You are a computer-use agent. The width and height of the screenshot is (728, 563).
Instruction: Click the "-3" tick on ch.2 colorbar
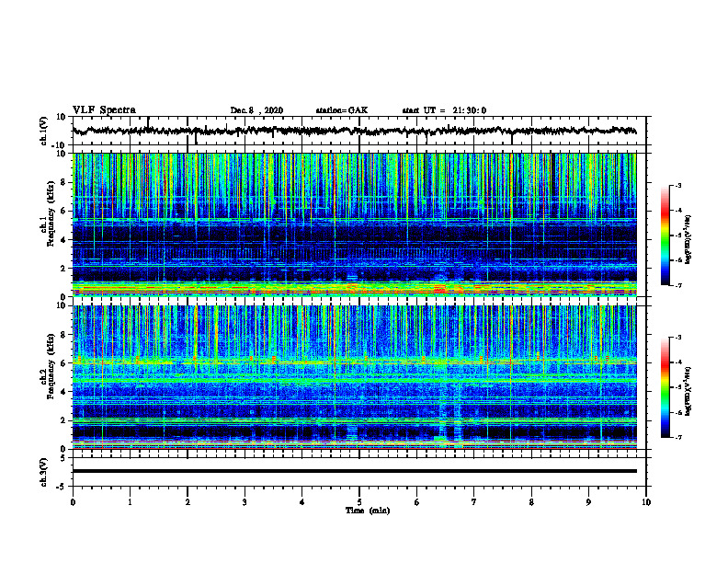click(677, 338)
